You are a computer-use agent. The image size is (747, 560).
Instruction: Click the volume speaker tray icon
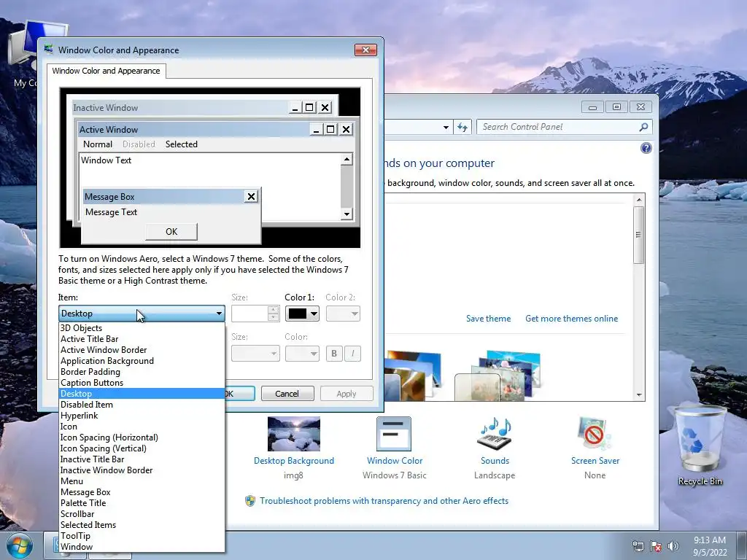(x=673, y=546)
